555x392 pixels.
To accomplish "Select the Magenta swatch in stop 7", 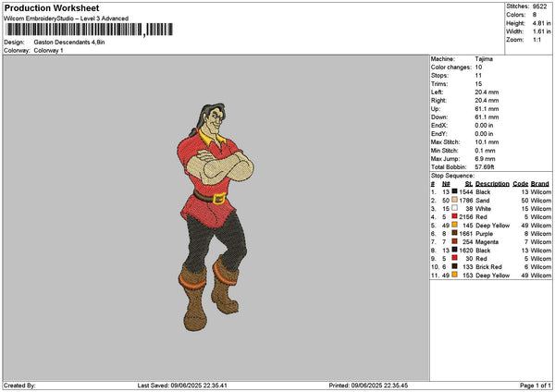I will point(454,241).
